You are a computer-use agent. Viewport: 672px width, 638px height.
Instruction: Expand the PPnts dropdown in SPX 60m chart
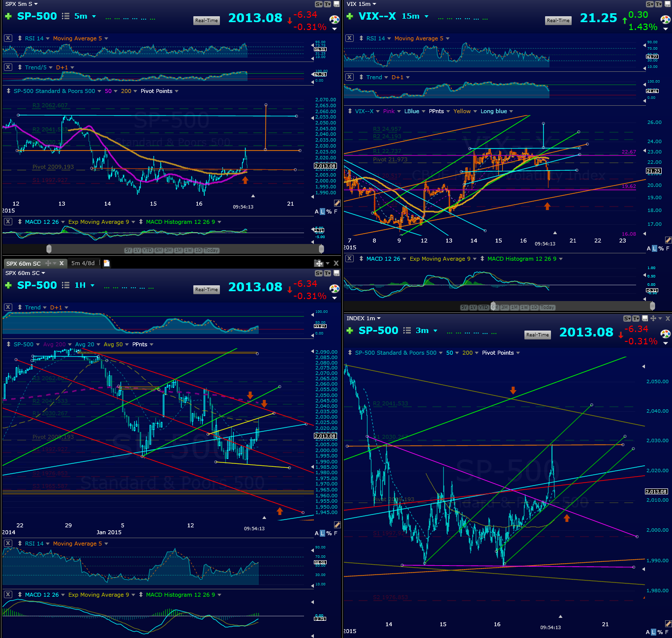coord(152,345)
